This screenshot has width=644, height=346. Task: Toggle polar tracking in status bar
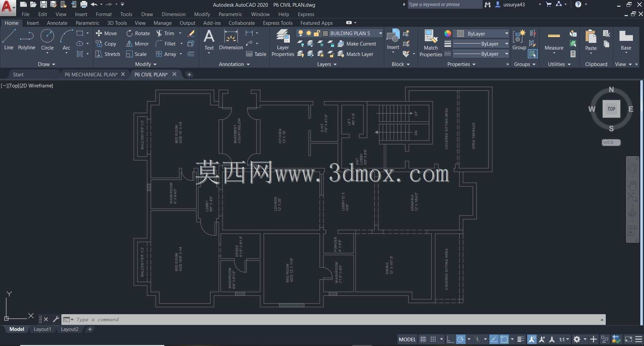461,339
